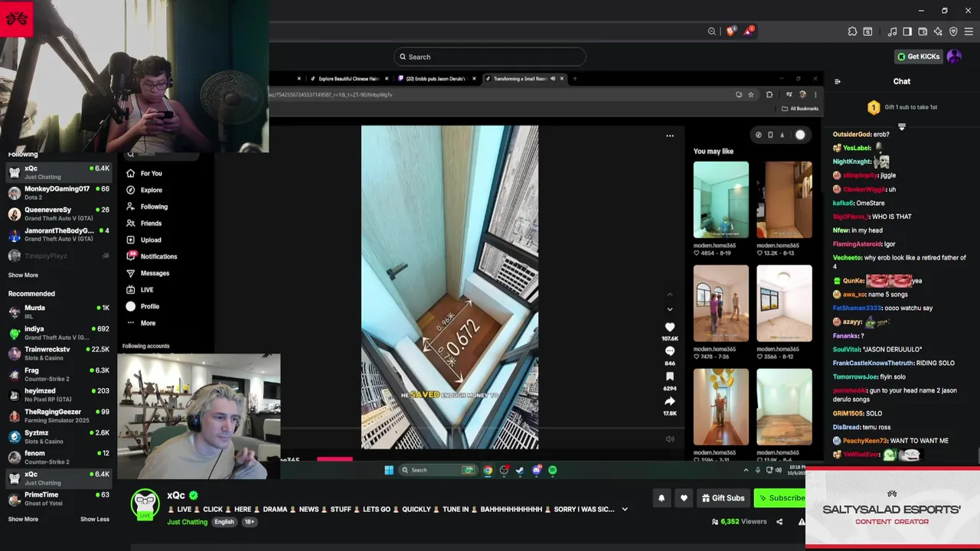Open the Steam icon in streamed taskbar
This screenshot has height=551, width=980.
[x=520, y=470]
